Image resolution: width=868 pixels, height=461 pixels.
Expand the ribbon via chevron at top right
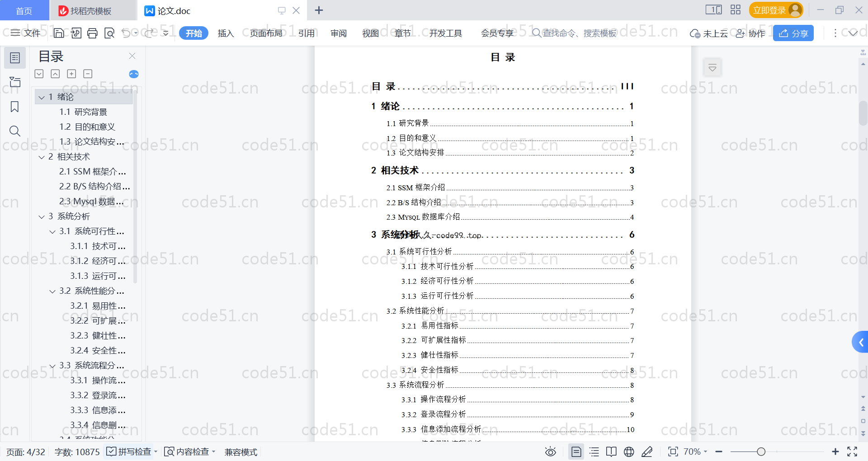click(853, 33)
